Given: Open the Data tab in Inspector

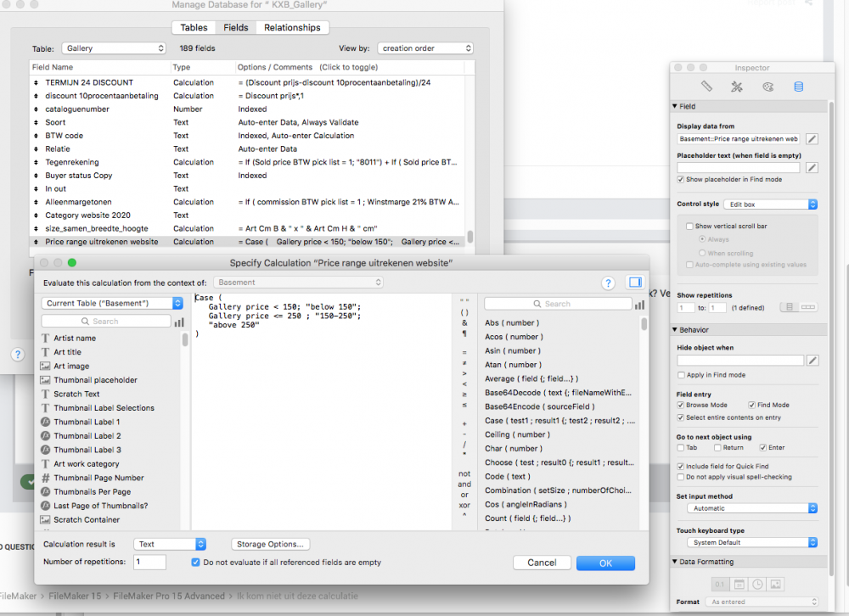Looking at the screenshot, I should pos(798,87).
